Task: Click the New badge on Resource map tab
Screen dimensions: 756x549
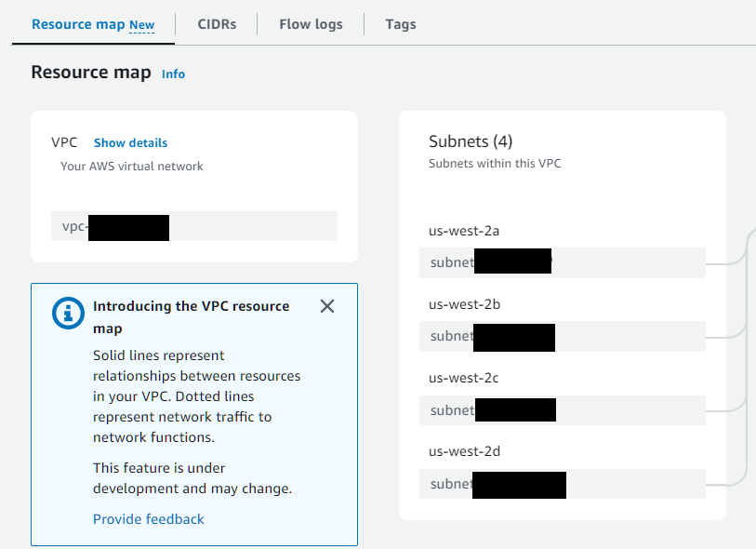Action: 142,25
